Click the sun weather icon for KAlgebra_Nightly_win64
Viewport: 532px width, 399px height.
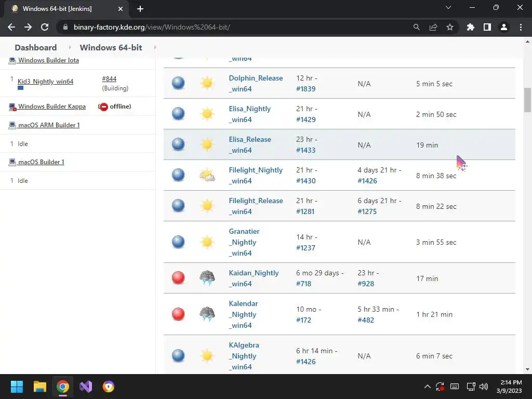[x=207, y=355]
